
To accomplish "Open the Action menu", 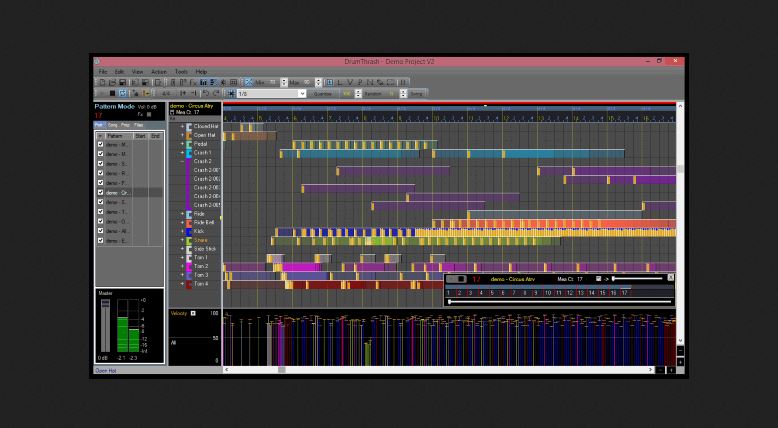I will point(159,72).
